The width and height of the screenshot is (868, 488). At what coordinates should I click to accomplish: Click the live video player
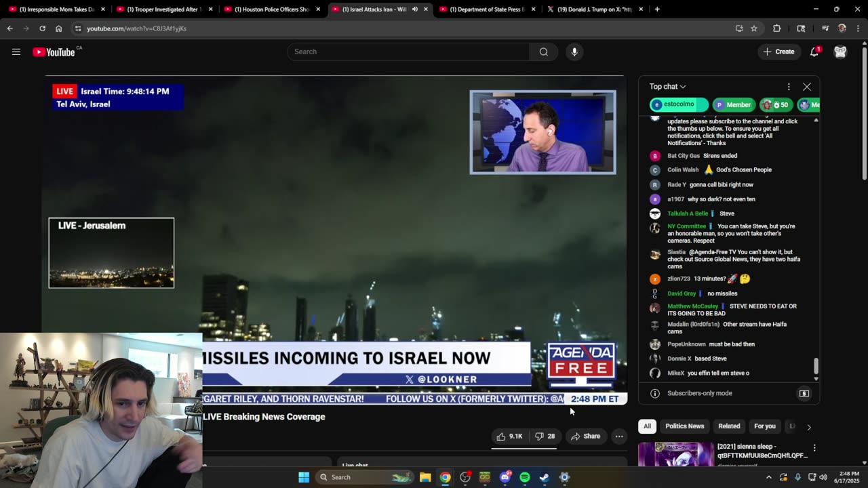pyautogui.click(x=335, y=239)
